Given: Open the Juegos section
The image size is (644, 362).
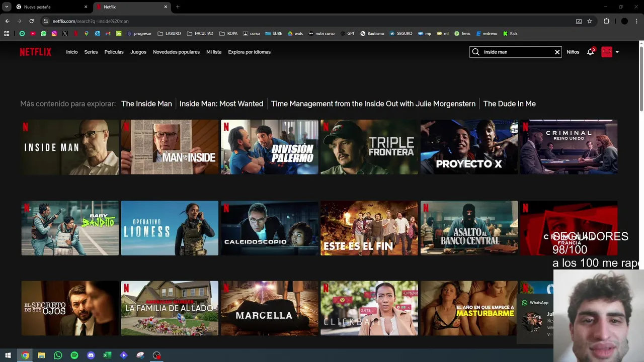Looking at the screenshot, I should coord(138,52).
